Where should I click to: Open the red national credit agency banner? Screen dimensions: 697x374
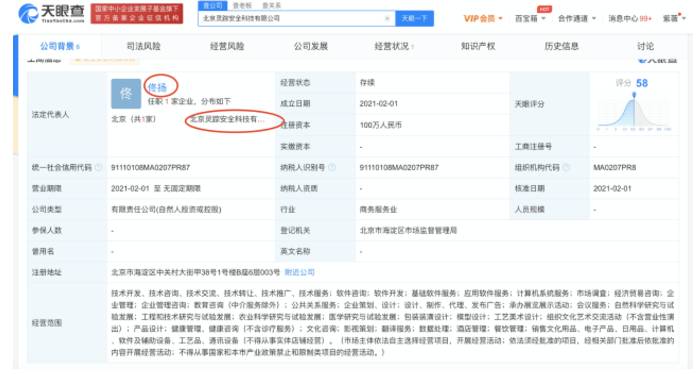[137, 13]
